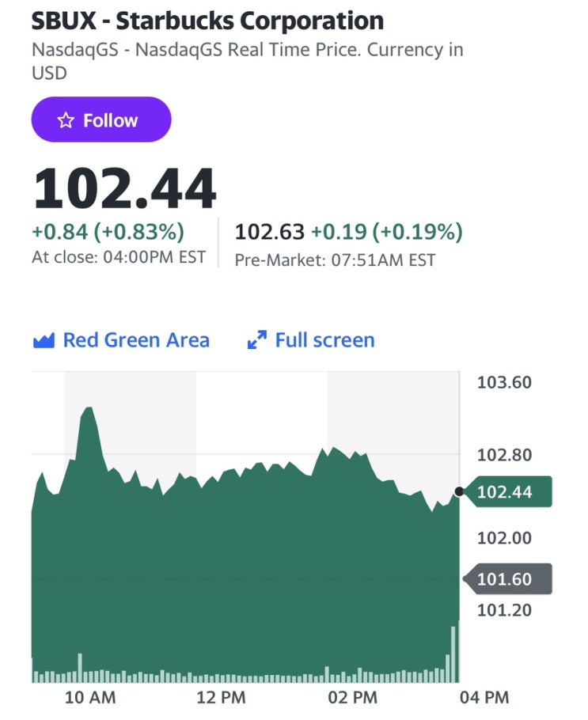Open the chart via Full screen link
This screenshot has height=720, width=588.
pyautogui.click(x=324, y=340)
